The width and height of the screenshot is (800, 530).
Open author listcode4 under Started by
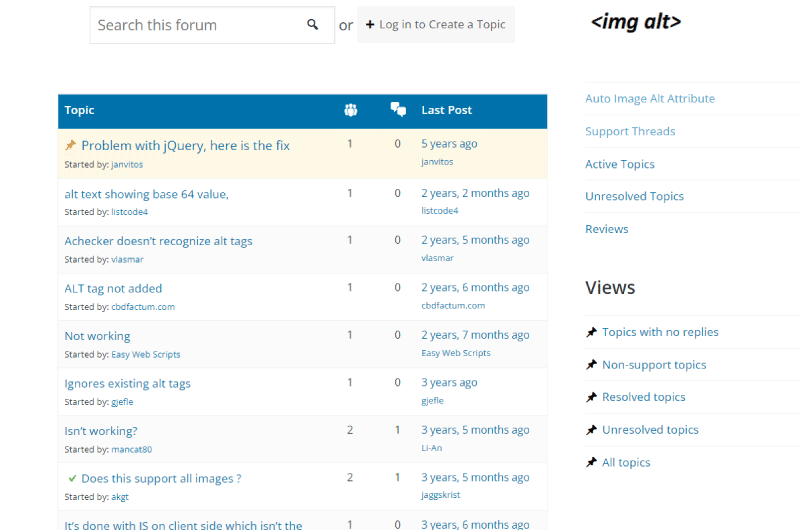click(130, 212)
